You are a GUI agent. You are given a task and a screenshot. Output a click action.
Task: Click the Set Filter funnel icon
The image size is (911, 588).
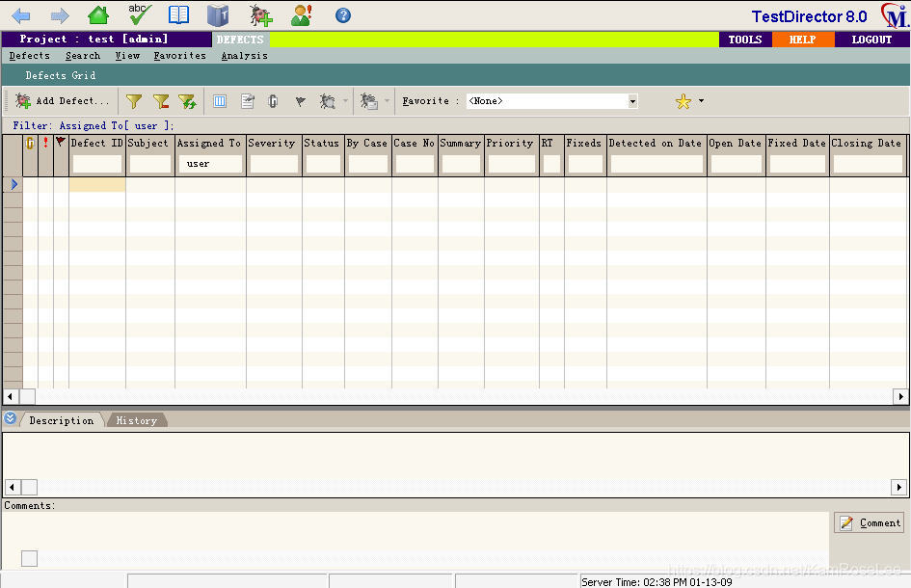[x=134, y=101]
